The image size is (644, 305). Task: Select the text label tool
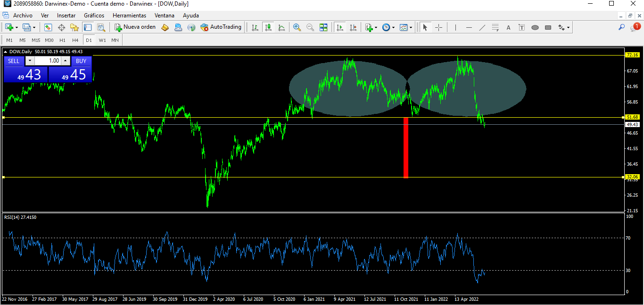[x=509, y=27]
